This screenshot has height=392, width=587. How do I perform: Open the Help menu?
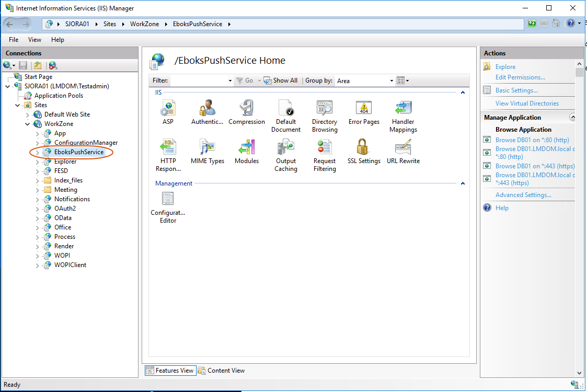click(57, 40)
